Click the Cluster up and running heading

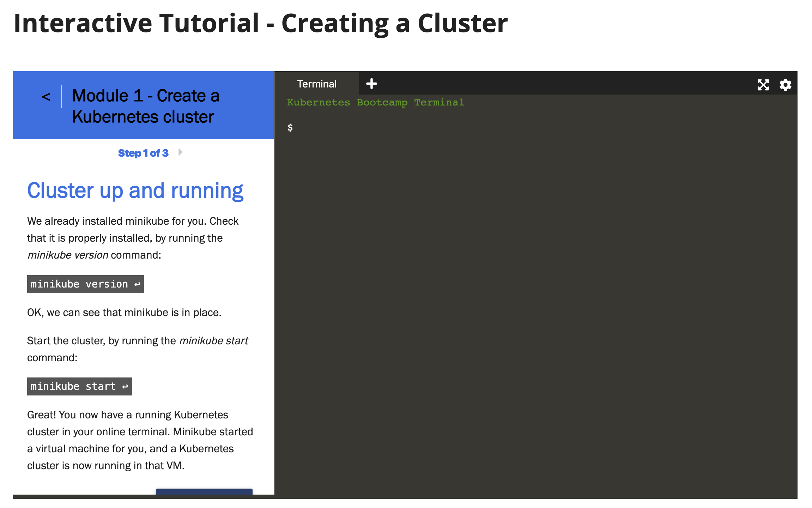[x=135, y=191]
